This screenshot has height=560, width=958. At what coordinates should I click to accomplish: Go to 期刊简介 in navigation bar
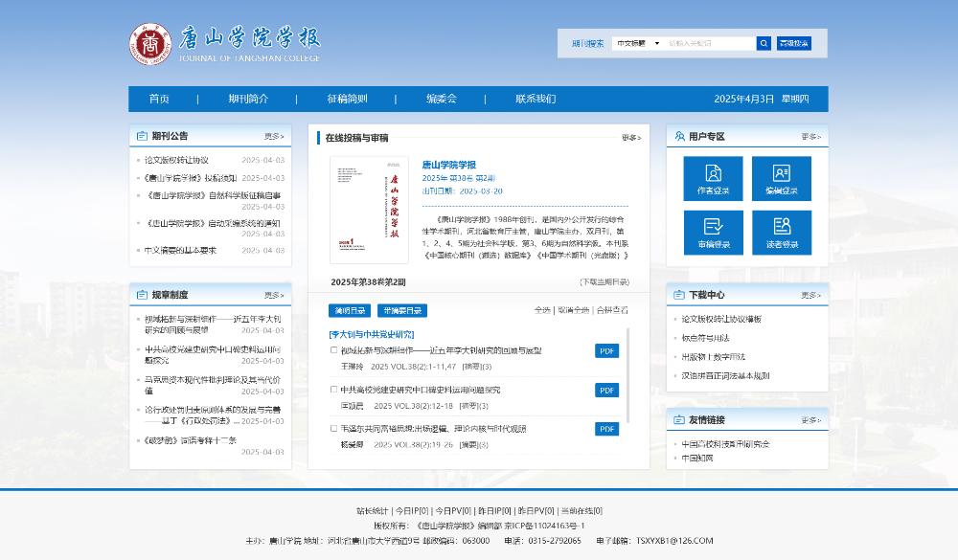pyautogui.click(x=248, y=99)
